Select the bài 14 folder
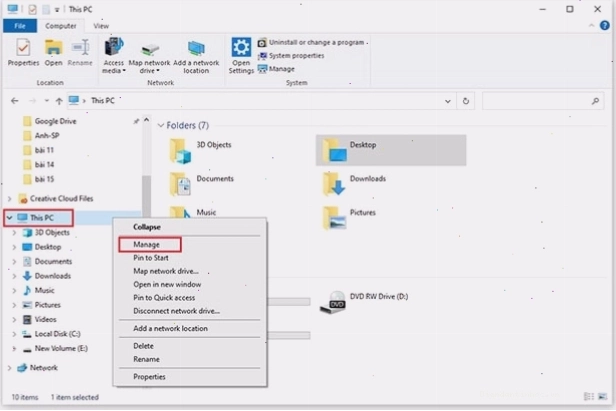616x411 pixels. click(38, 165)
